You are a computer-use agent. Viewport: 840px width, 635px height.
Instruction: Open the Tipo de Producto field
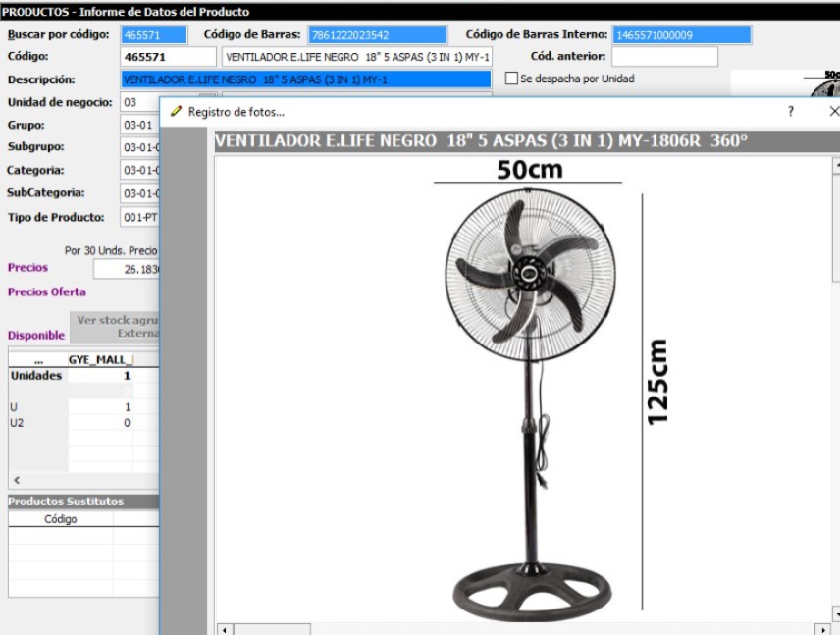pos(138,217)
